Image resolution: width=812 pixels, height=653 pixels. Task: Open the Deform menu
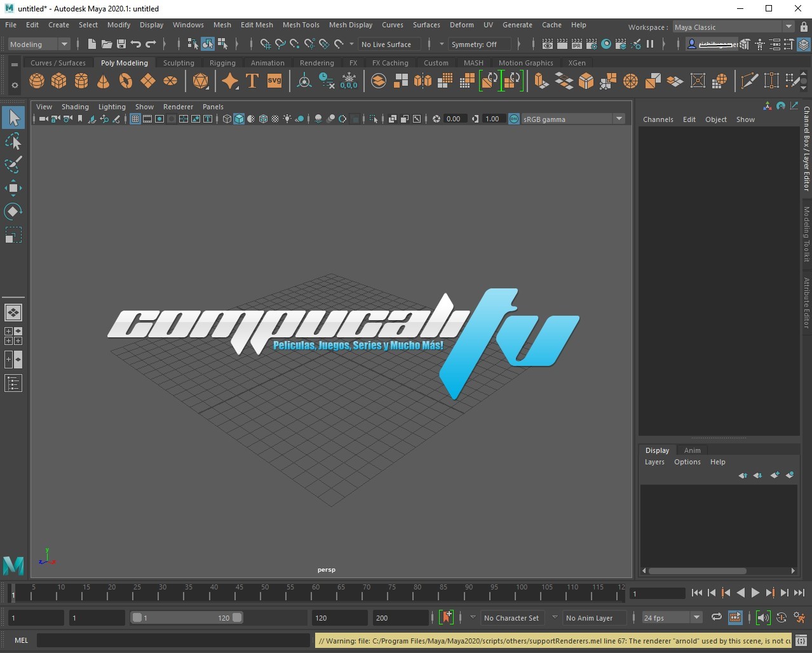click(462, 25)
